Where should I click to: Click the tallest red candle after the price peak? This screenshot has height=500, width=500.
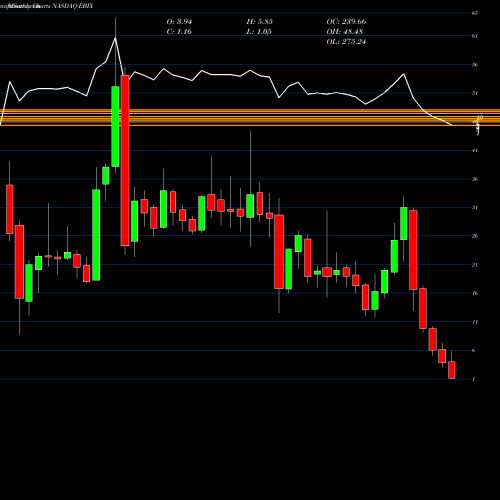point(125,161)
